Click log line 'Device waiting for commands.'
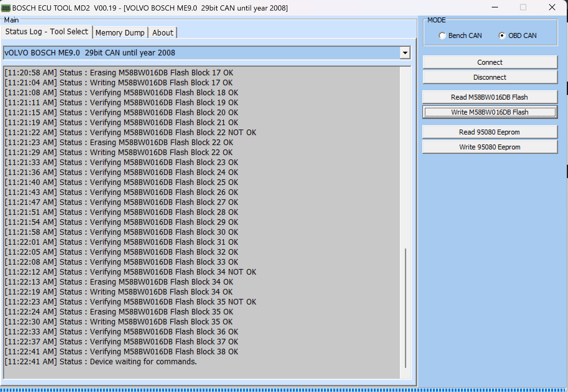Image resolution: width=568 pixels, height=392 pixels. click(x=101, y=361)
